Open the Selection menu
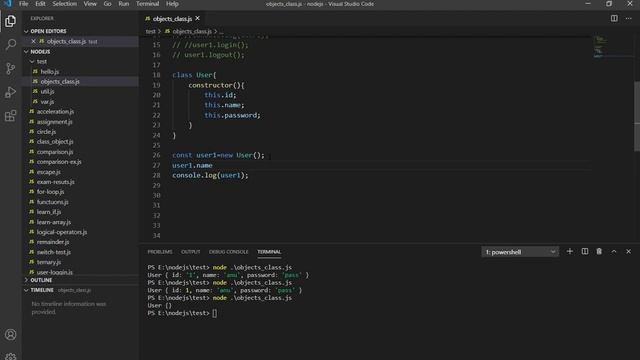 64,4
